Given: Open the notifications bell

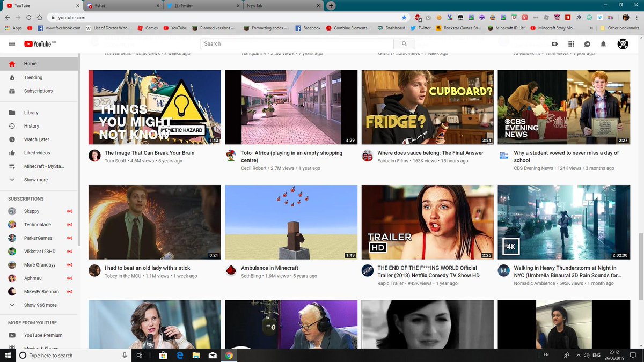Looking at the screenshot, I should [603, 44].
